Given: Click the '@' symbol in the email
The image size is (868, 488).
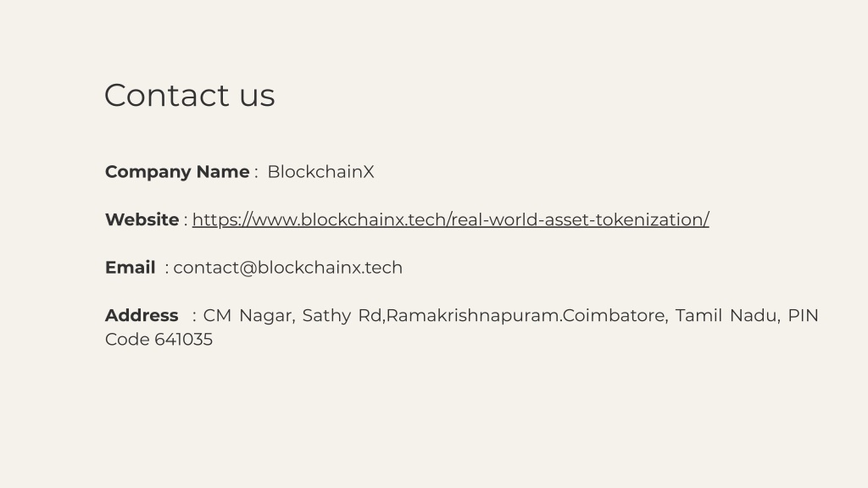Looking at the screenshot, I should [248, 268].
